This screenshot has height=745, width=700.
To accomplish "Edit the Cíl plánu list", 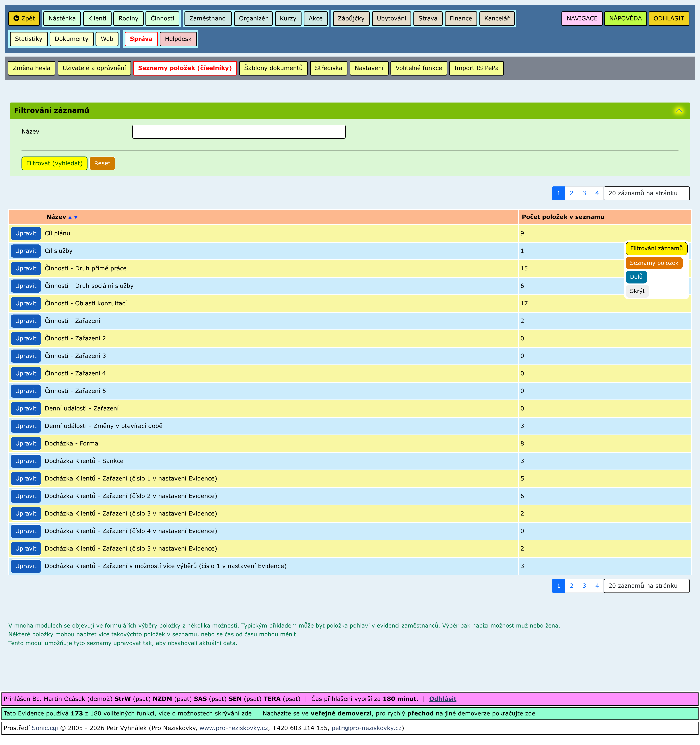I will (26, 233).
